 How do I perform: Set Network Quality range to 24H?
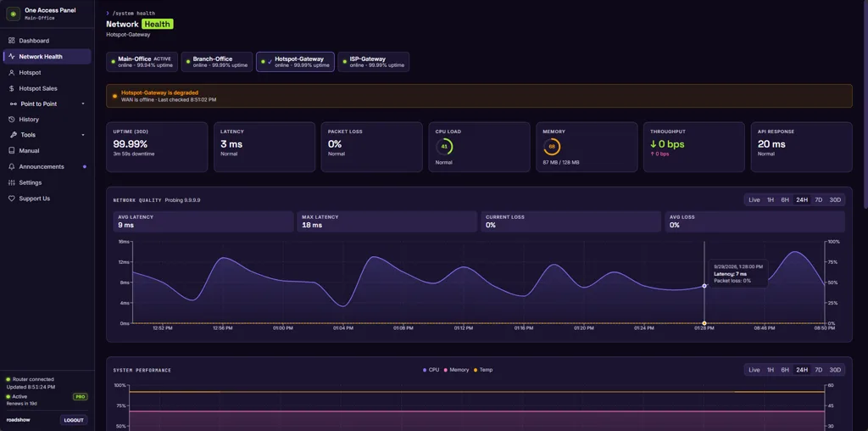[802, 200]
